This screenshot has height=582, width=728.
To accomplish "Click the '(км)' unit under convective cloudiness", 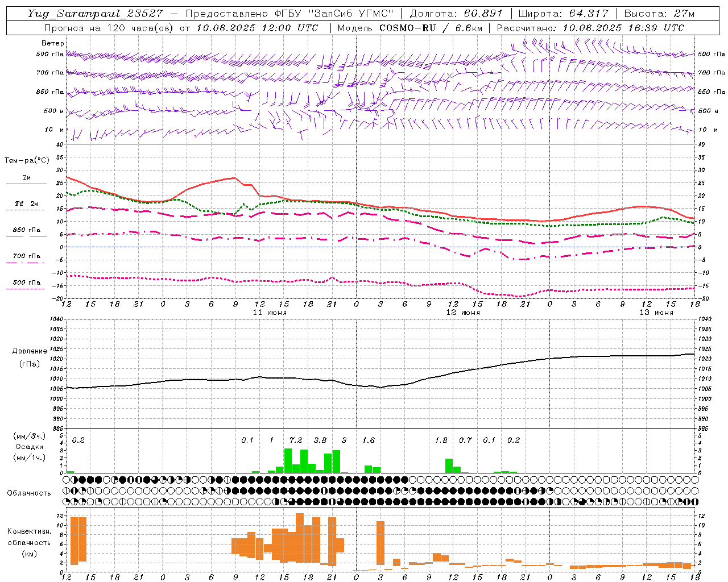I will click(x=29, y=554).
